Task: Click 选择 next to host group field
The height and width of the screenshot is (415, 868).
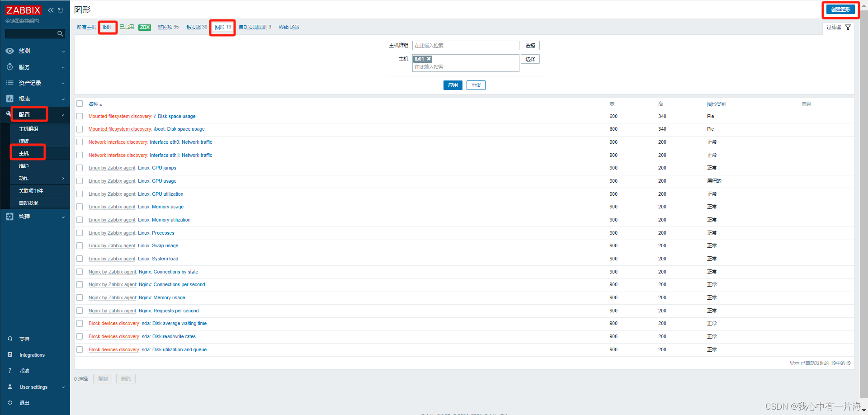Action: (x=530, y=46)
